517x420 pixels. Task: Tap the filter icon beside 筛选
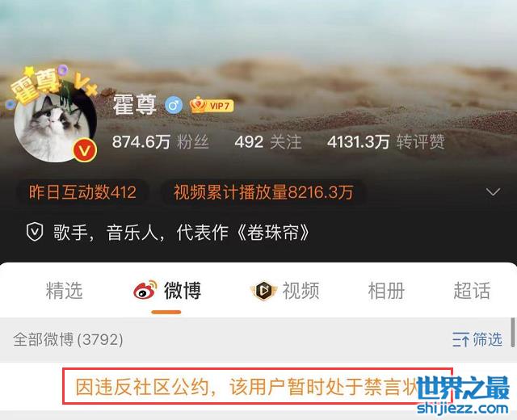[460, 339]
